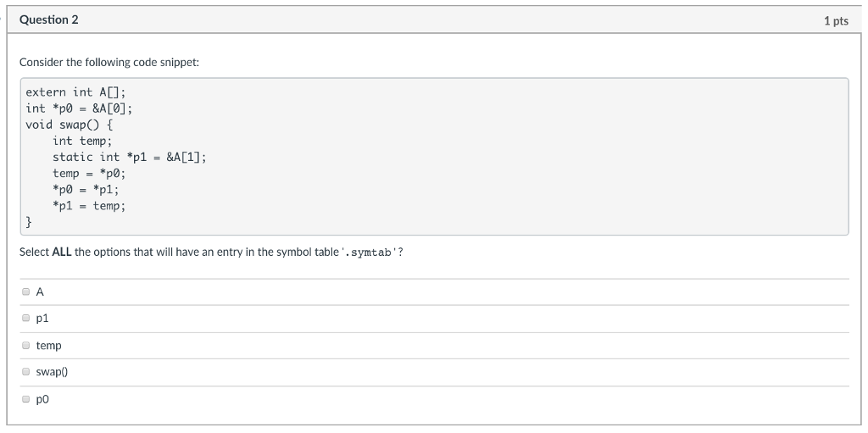Click the "static int *p1" code line

pyautogui.click(x=129, y=157)
